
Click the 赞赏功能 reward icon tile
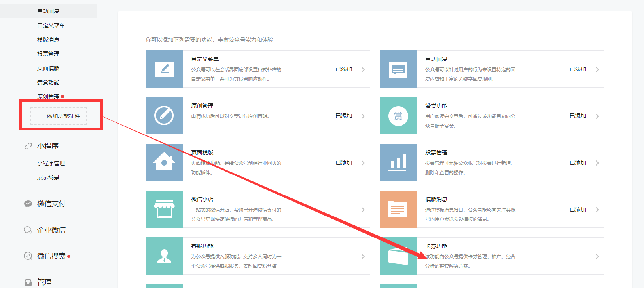tap(398, 116)
